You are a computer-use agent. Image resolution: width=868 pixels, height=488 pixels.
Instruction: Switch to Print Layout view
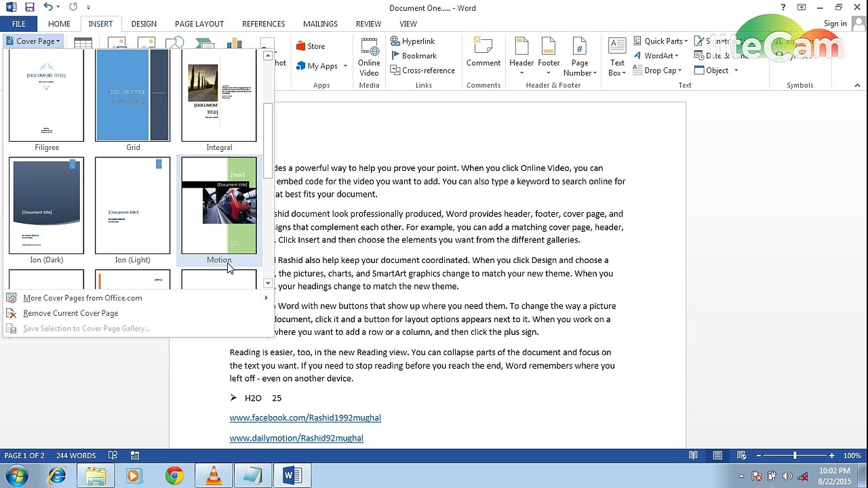tap(717, 455)
